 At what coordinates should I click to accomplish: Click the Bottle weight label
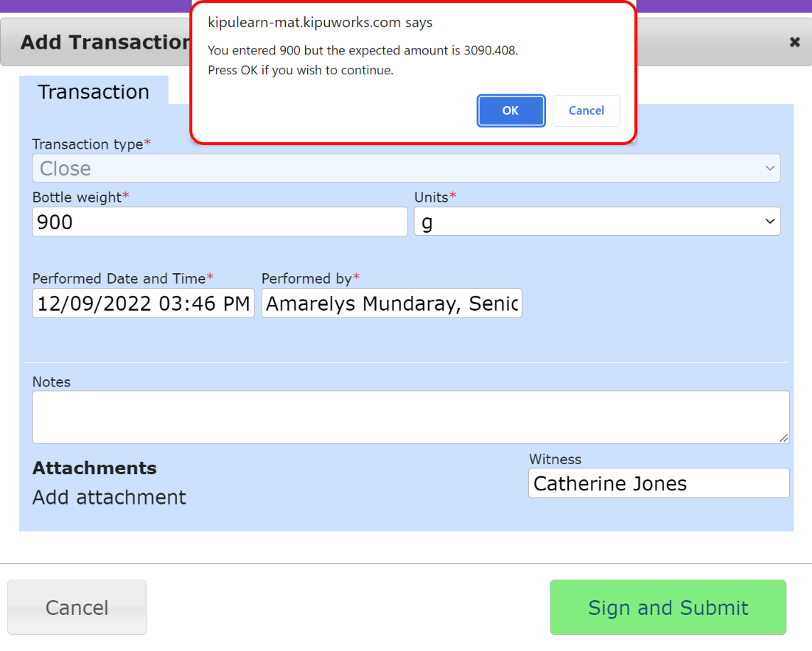(x=77, y=197)
